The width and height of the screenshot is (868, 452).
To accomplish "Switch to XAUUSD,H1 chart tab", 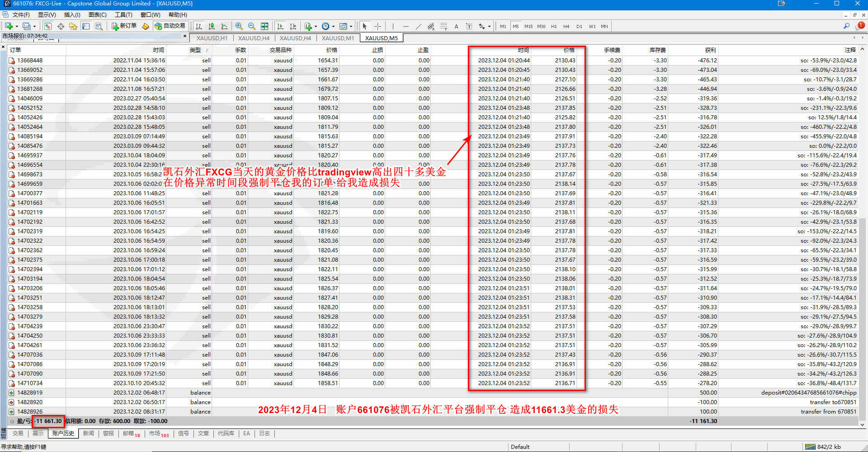I will [x=212, y=38].
